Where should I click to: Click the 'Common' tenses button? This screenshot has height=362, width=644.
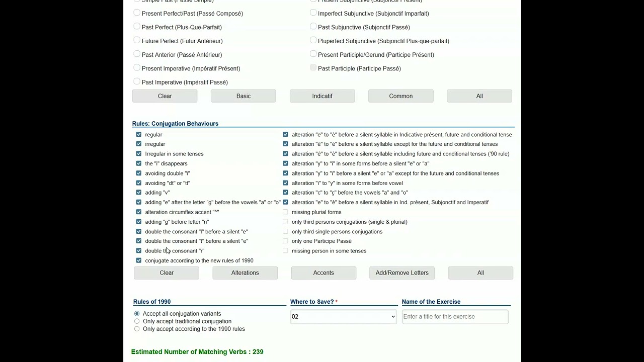pos(401,96)
